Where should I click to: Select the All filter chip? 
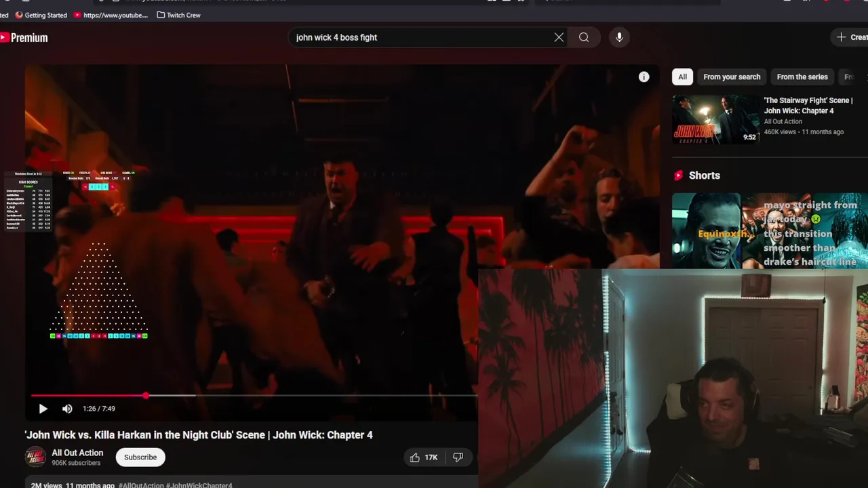[683, 77]
